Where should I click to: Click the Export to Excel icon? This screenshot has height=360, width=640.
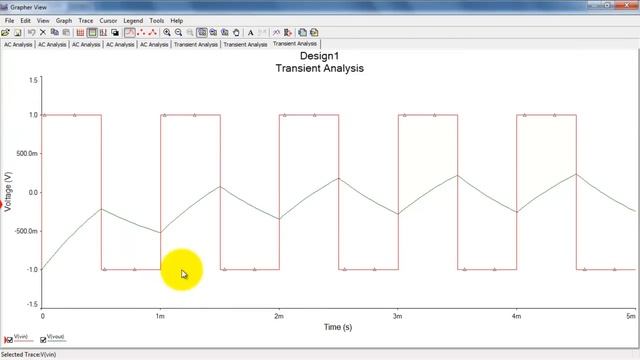point(302,33)
